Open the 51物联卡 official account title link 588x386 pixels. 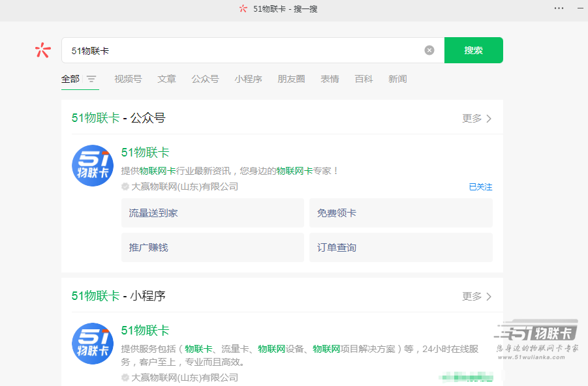pyautogui.click(x=145, y=153)
